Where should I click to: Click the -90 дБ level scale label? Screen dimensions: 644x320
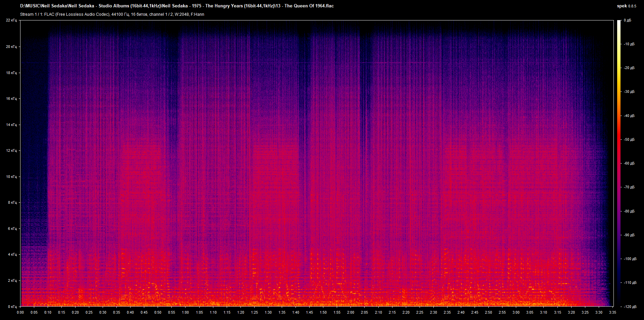(629, 235)
